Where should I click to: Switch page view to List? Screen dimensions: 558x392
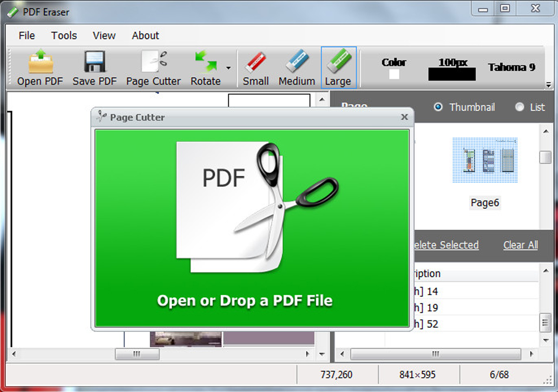(519, 107)
